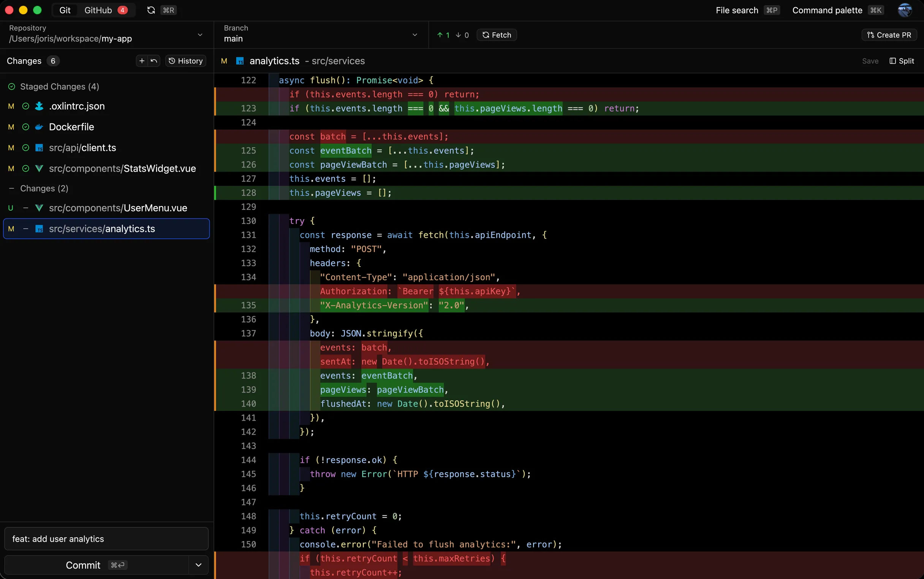
Task: Click the TypeScript icon next to analytics.ts header
Action: [240, 61]
